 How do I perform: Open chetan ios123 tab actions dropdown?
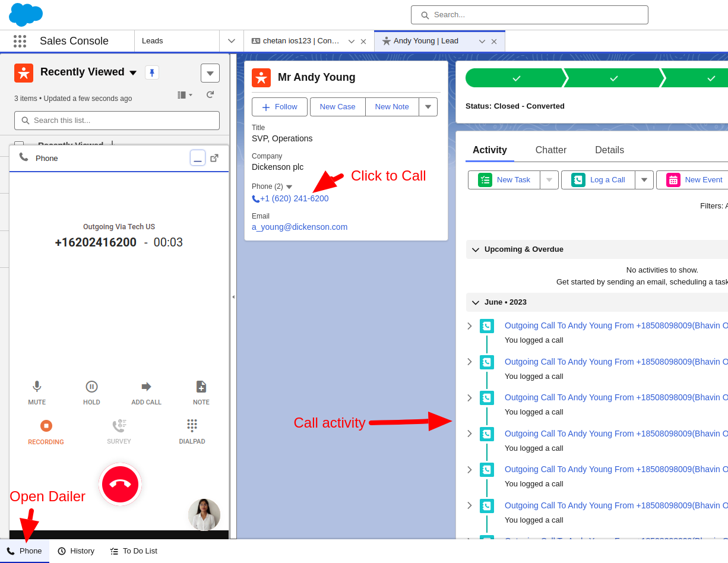[x=352, y=42]
